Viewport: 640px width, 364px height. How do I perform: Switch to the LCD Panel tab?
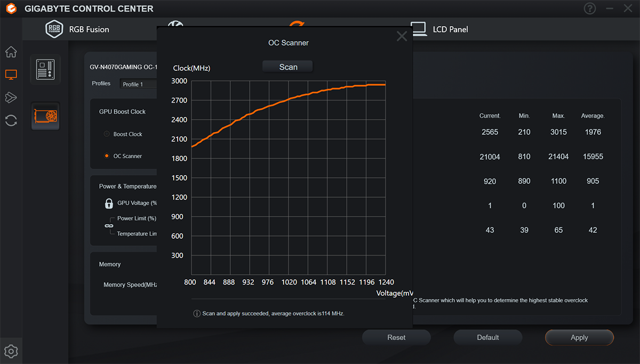tap(439, 29)
